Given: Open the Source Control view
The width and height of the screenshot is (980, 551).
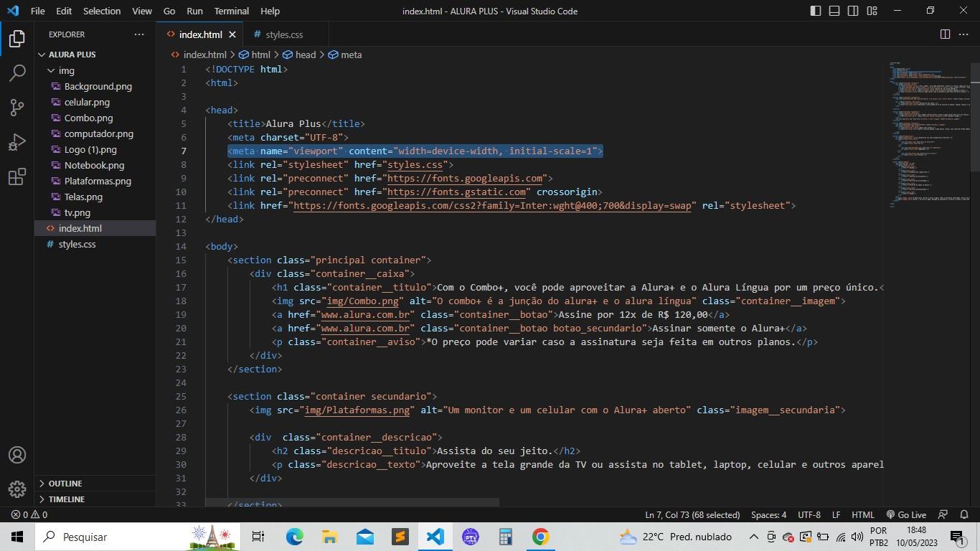Looking at the screenshot, I should (x=17, y=107).
